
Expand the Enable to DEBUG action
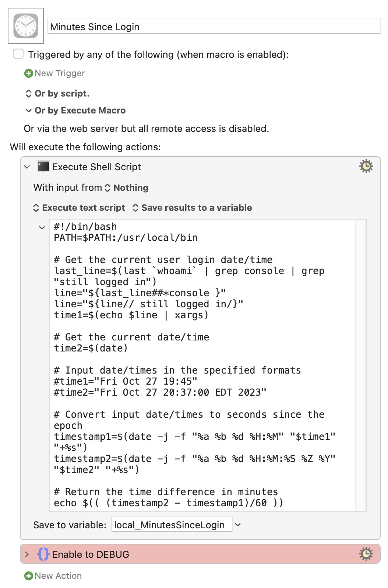point(27,554)
